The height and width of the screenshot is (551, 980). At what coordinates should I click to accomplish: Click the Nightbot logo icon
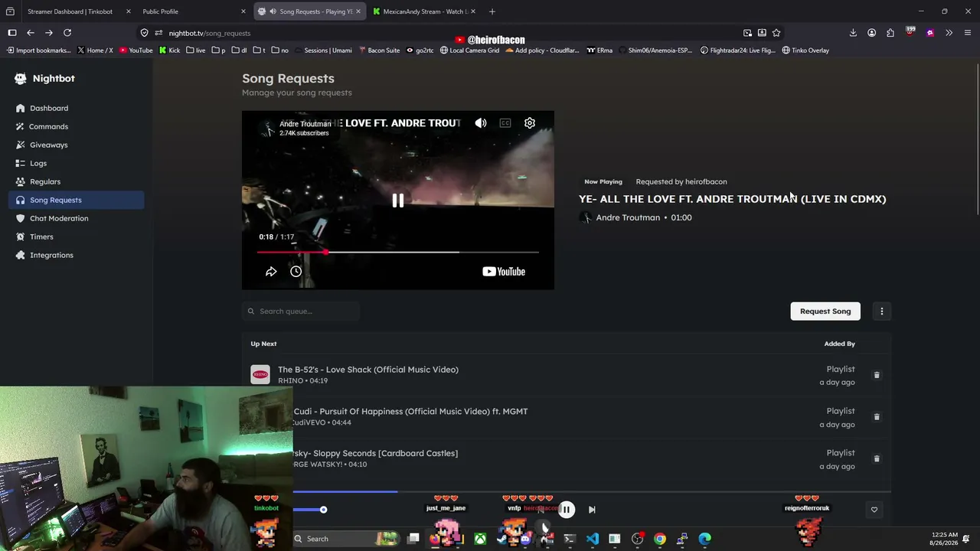21,78
